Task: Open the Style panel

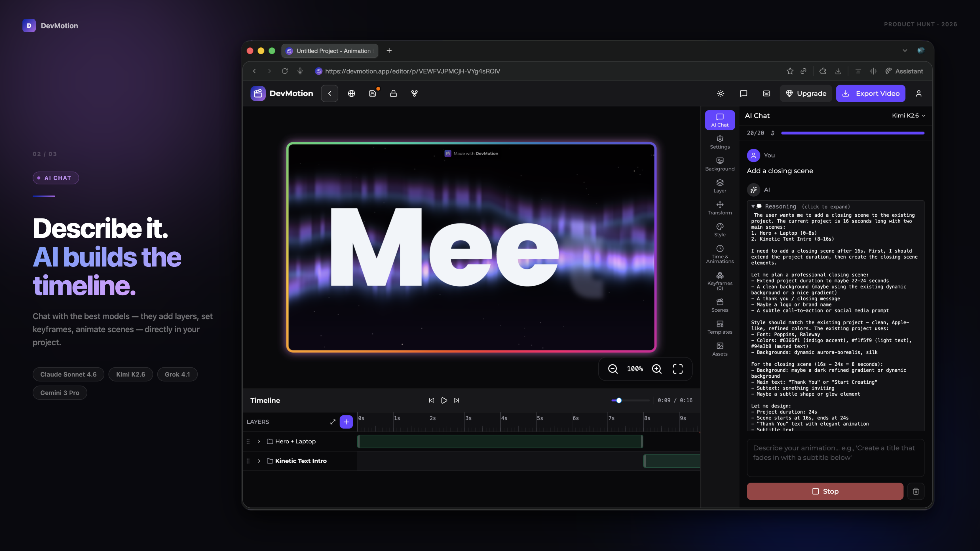Action: coord(720,230)
